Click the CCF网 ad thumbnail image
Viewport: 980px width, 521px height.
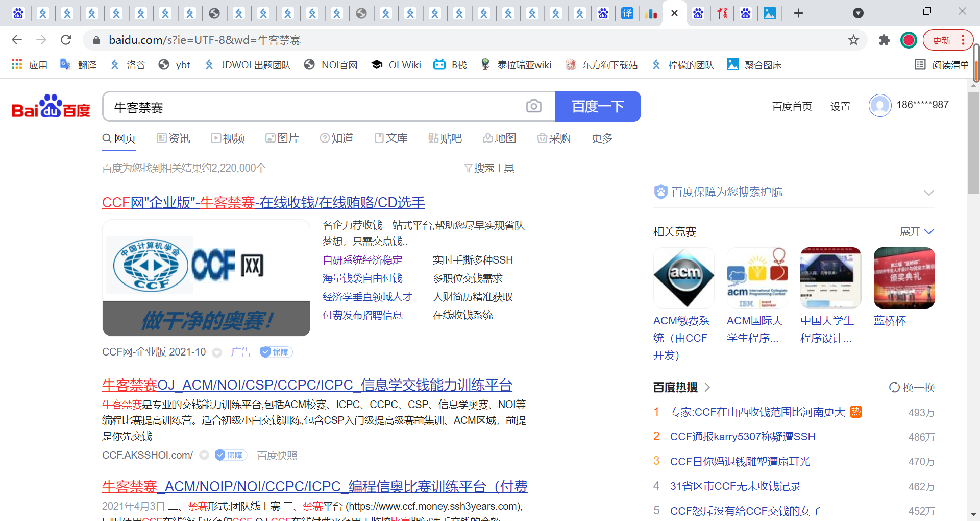click(206, 278)
